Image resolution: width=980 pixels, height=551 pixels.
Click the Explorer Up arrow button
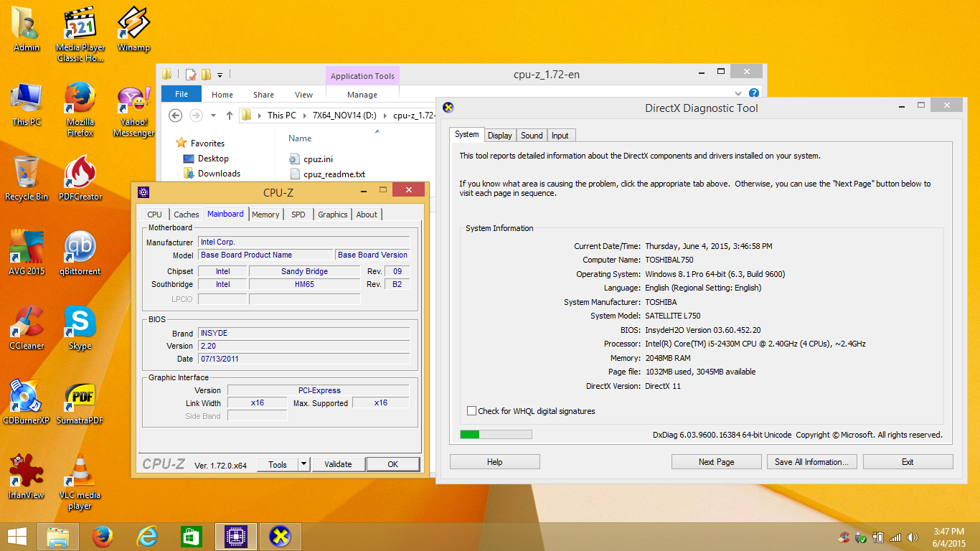pos(230,115)
